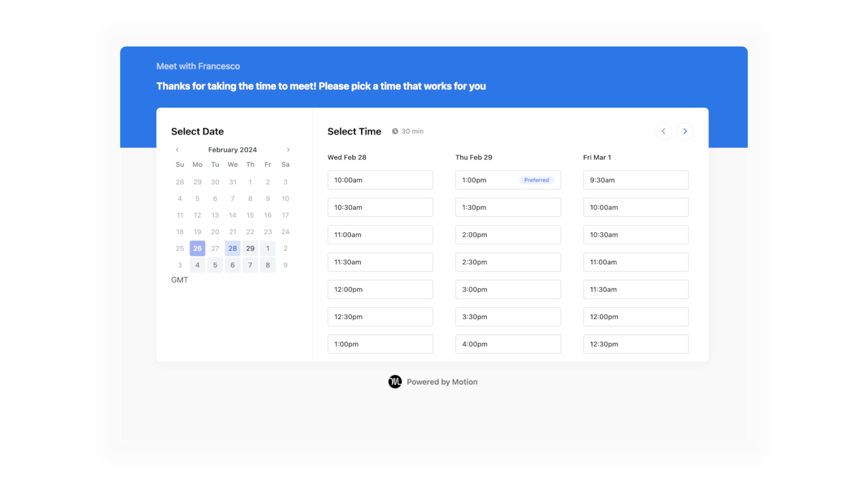Screen dimensions: 868x488
Task: Select February 28 on the calendar
Action: tap(232, 248)
